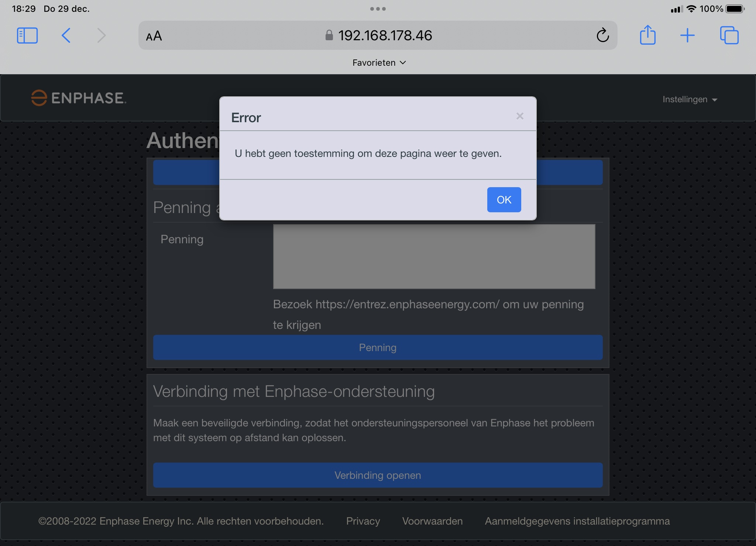This screenshot has width=756, height=546.
Task: Tap the AA reader options button
Action: [154, 36]
